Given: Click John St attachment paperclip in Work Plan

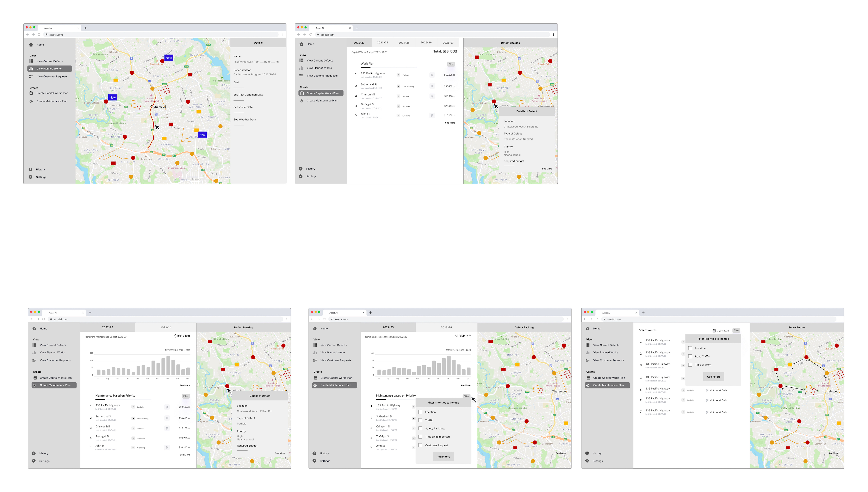Looking at the screenshot, I should [x=432, y=116].
